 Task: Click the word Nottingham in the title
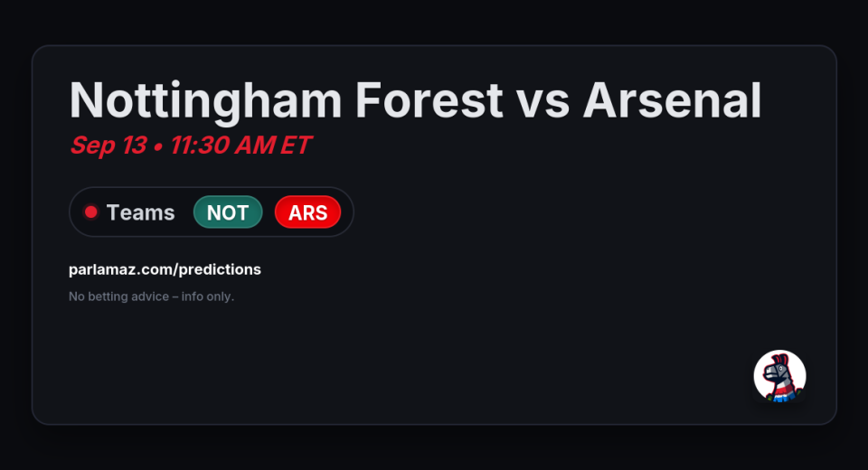205,100
